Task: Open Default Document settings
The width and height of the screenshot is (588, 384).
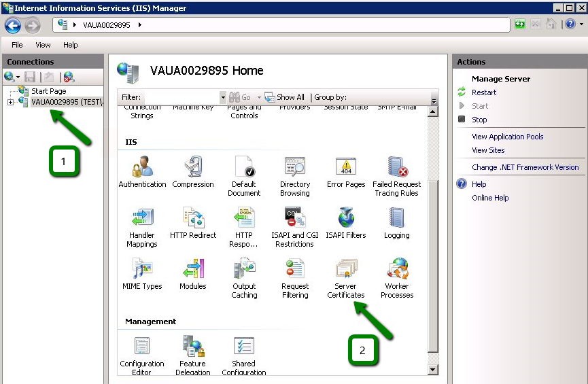Action: click(x=244, y=176)
